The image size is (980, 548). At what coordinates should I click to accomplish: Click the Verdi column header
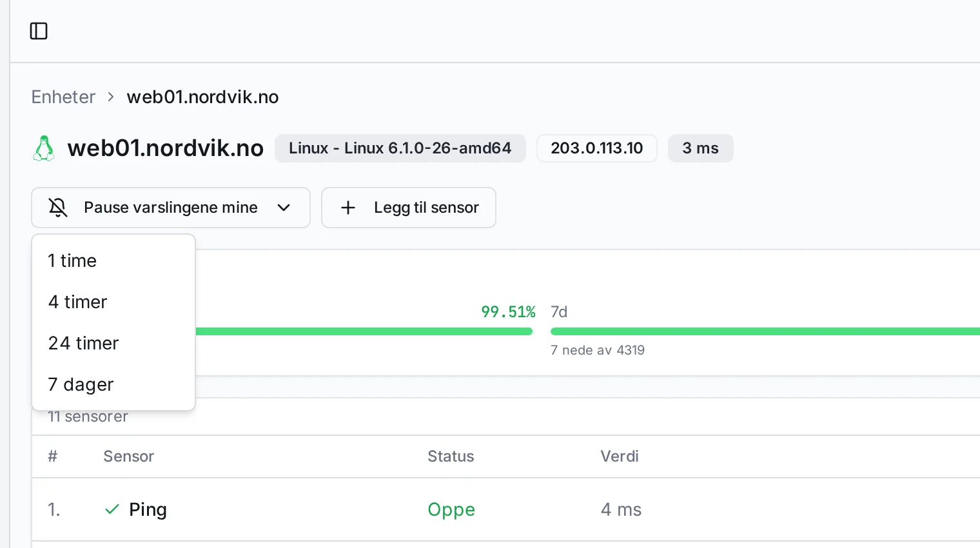click(x=620, y=456)
